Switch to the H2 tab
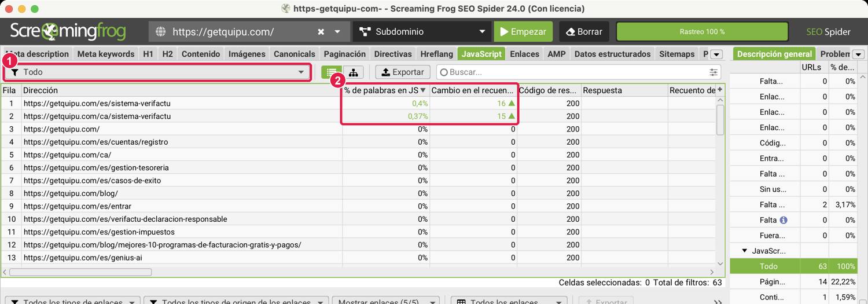 click(167, 54)
